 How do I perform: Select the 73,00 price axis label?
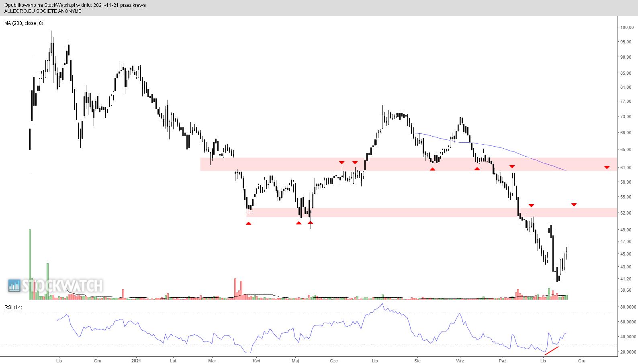pos(627,117)
